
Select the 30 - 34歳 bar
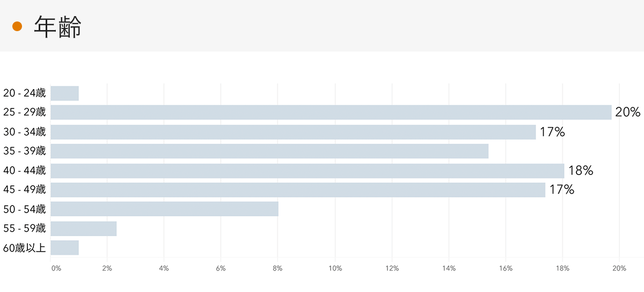pos(293,132)
